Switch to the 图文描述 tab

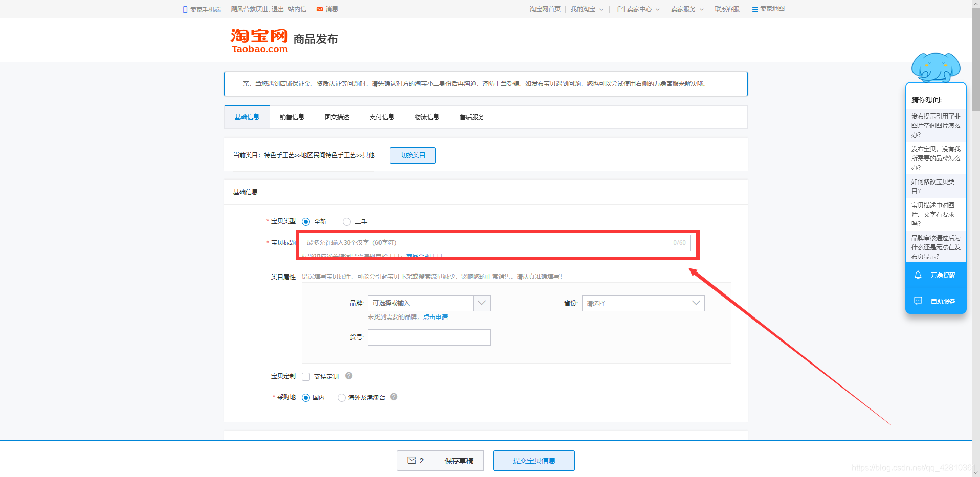click(337, 117)
